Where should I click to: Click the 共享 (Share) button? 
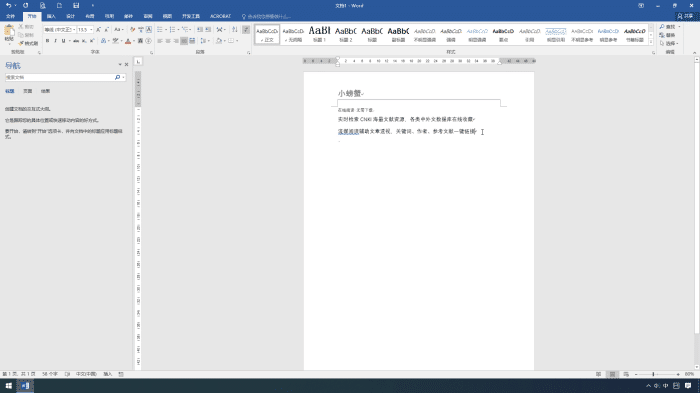coord(686,16)
